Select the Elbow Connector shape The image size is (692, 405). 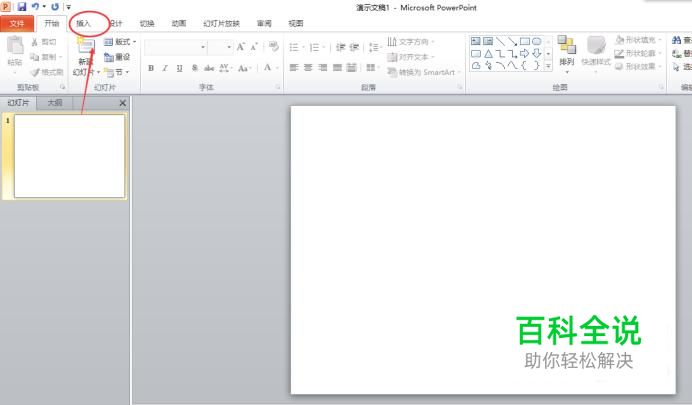500,54
